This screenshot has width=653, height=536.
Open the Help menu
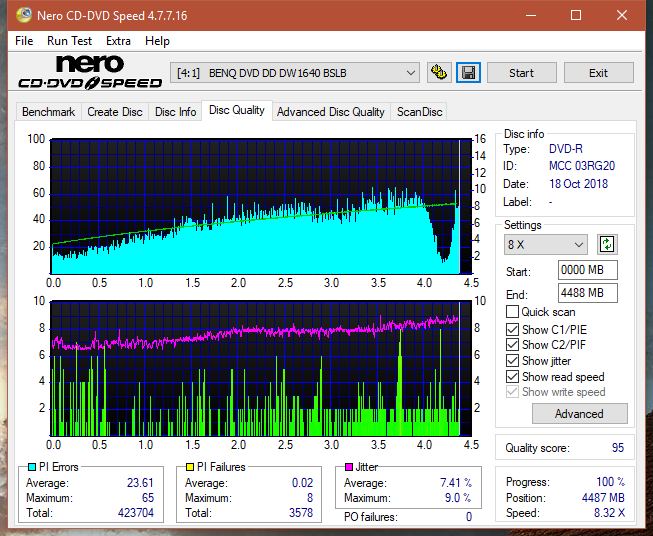157,41
